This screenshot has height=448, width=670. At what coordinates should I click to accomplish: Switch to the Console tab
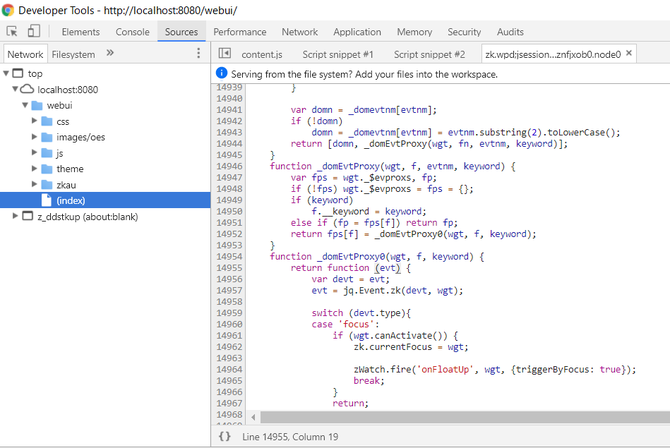coord(132,32)
